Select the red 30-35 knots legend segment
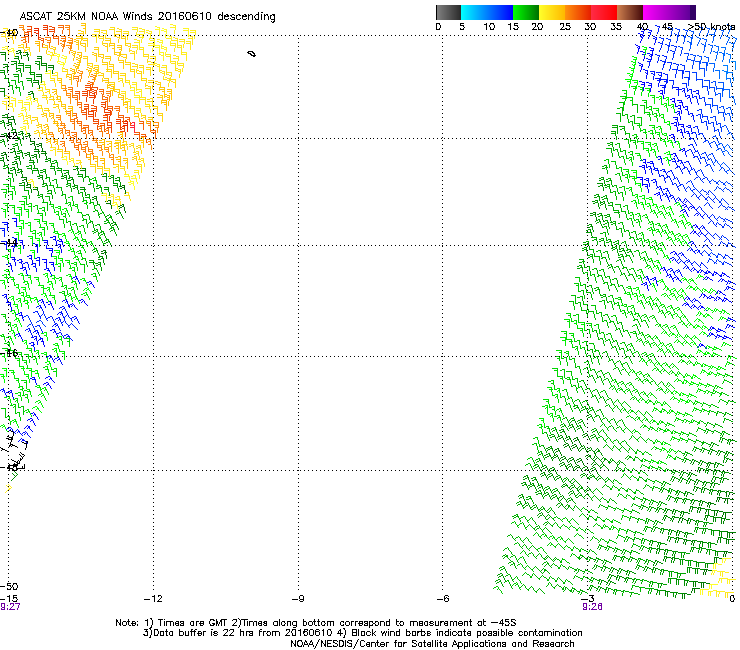 tap(604, 12)
